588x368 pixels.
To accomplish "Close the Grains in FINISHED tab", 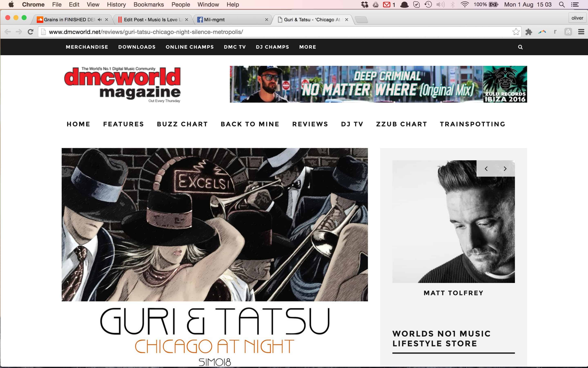I will tap(106, 20).
